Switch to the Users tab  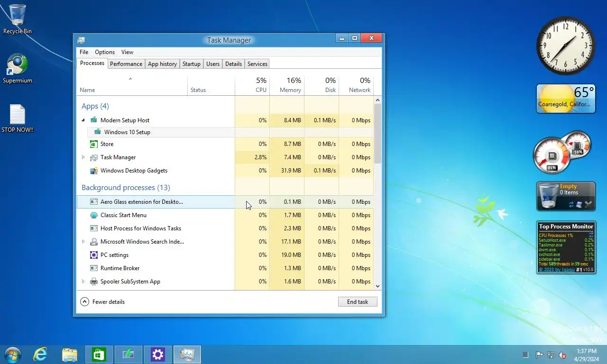213,64
